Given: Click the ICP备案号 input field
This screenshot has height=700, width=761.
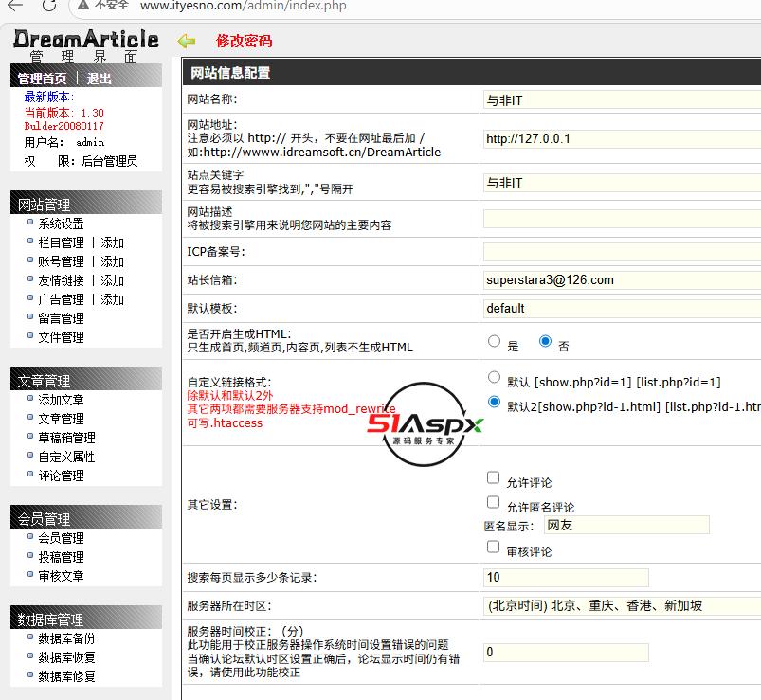Looking at the screenshot, I should (622, 252).
